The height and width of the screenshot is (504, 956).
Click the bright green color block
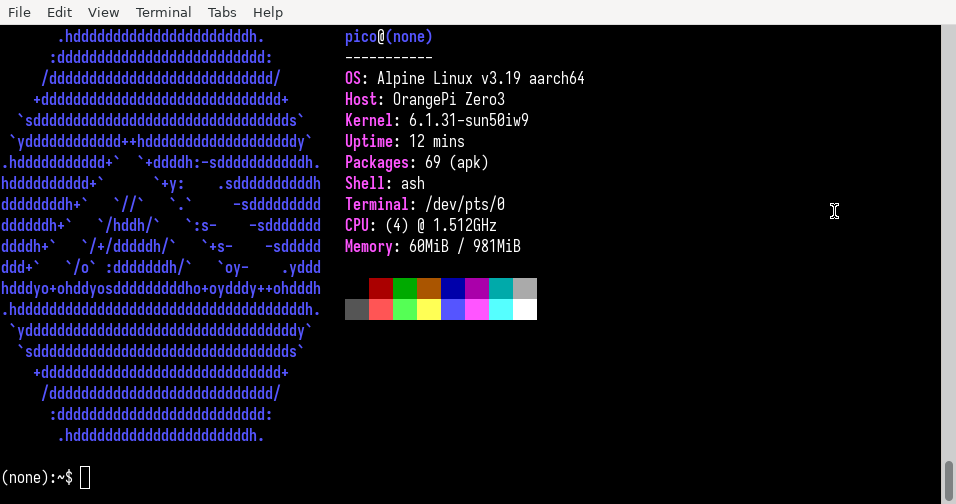[405, 310]
